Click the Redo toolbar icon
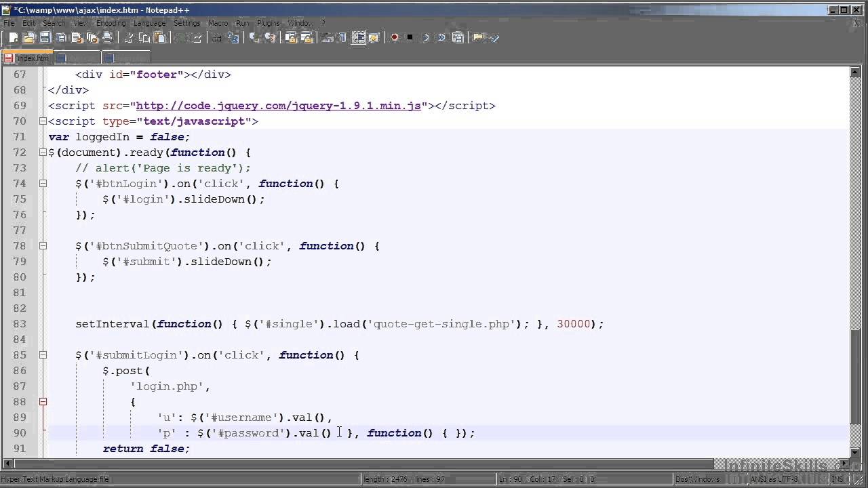This screenshot has height=488, width=868. 197,38
